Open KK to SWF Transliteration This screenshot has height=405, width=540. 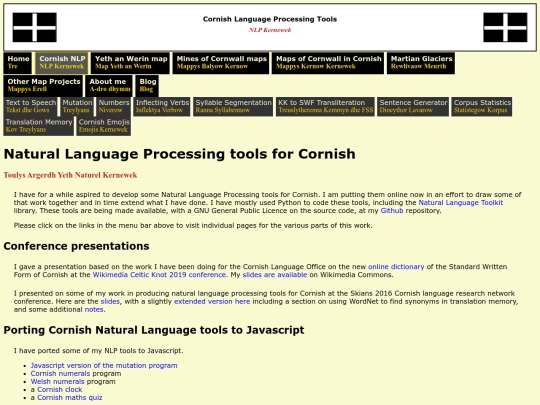325,106
